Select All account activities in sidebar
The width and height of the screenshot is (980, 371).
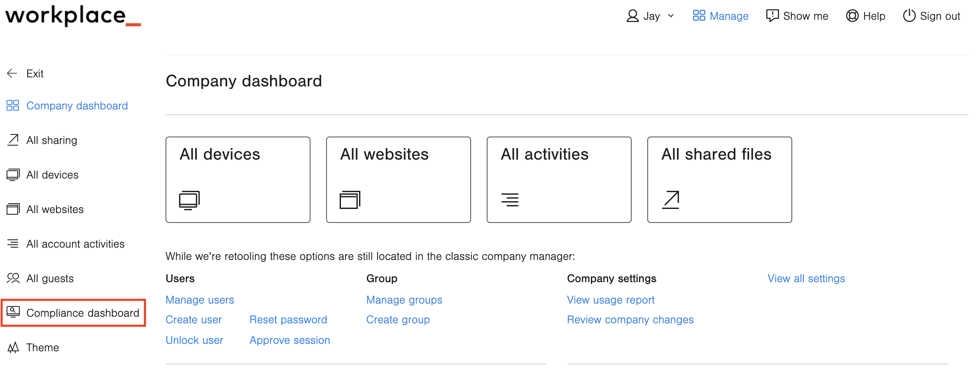click(x=75, y=244)
